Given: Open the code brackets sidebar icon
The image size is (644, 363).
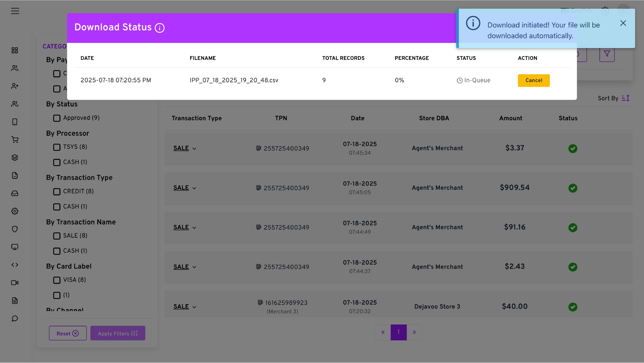Looking at the screenshot, I should (x=15, y=265).
